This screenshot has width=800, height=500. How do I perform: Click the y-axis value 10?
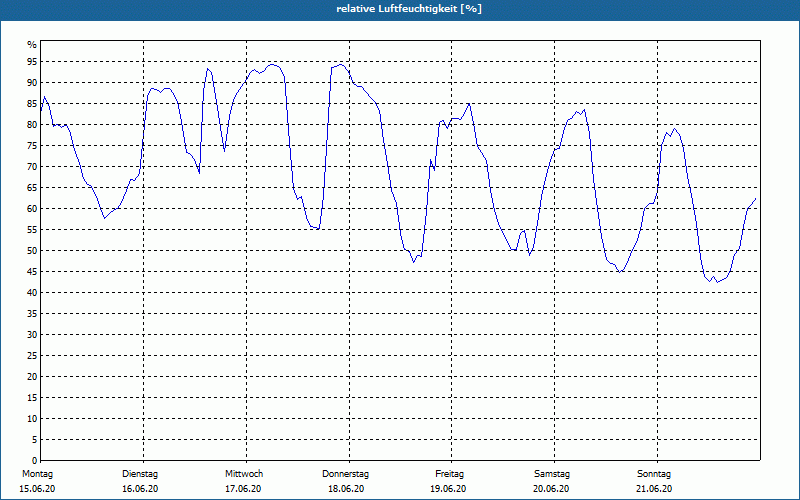coord(32,418)
